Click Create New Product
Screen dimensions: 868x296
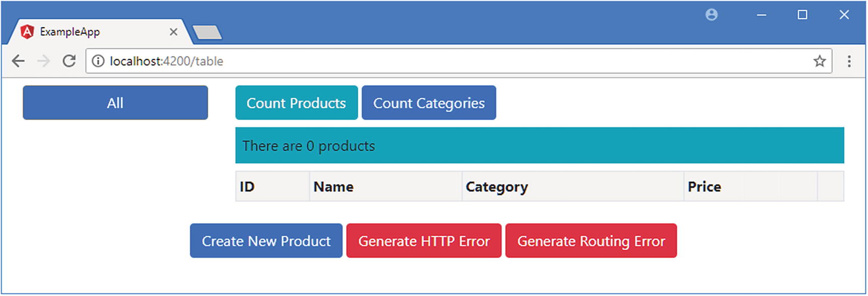pos(266,241)
